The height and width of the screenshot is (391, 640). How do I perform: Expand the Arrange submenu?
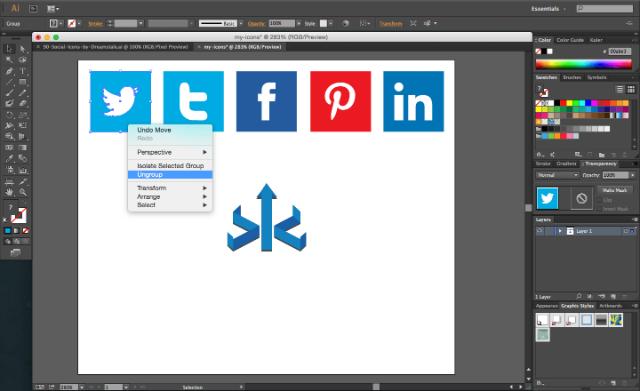point(170,197)
